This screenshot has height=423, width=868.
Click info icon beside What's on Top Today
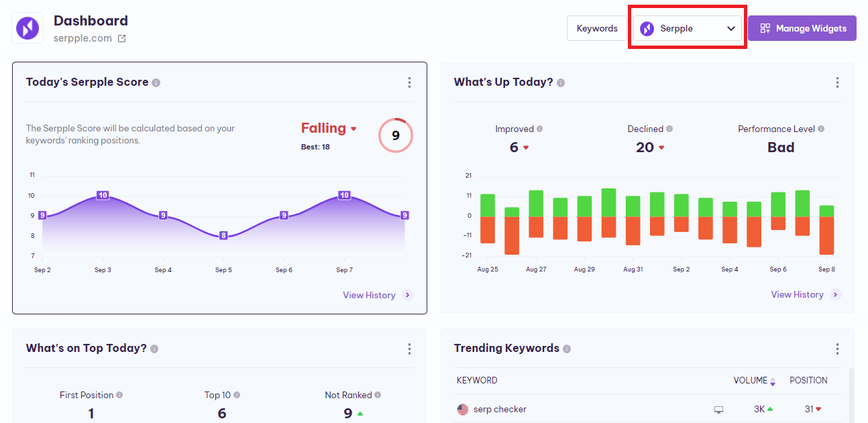pos(154,349)
